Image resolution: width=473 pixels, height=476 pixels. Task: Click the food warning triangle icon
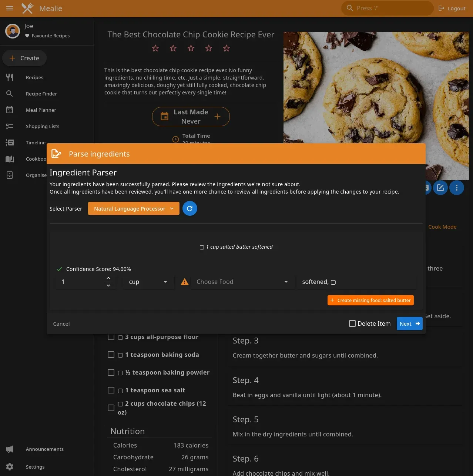pos(185,282)
